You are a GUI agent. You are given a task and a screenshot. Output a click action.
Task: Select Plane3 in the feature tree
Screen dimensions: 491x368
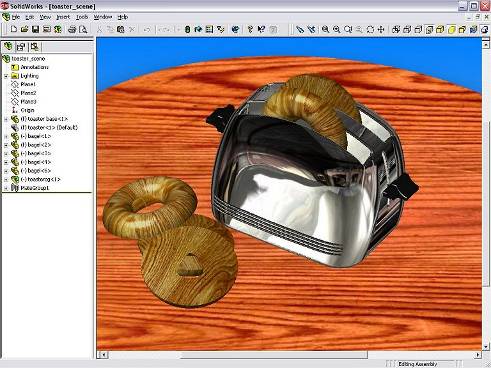[28, 102]
